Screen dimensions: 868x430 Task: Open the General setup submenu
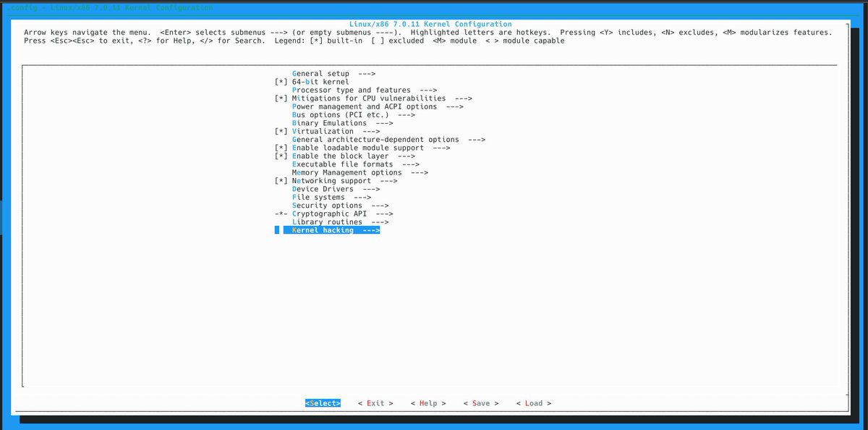click(x=333, y=74)
